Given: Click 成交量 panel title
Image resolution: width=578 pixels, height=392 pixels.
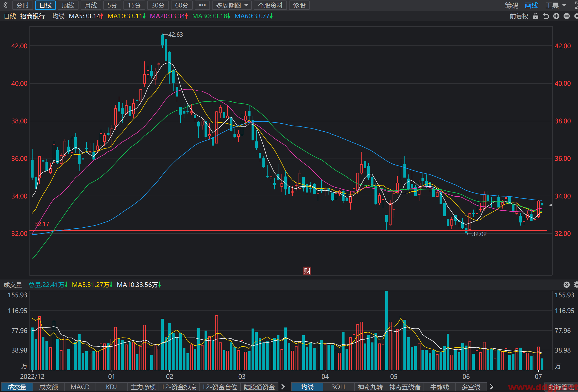Looking at the screenshot, I should pos(13,285).
